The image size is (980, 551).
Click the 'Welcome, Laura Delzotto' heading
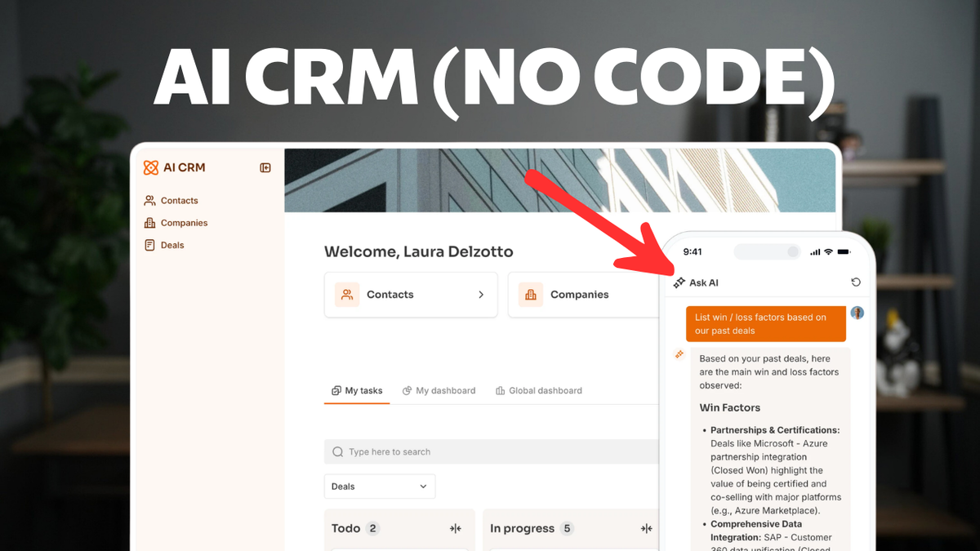click(x=419, y=251)
